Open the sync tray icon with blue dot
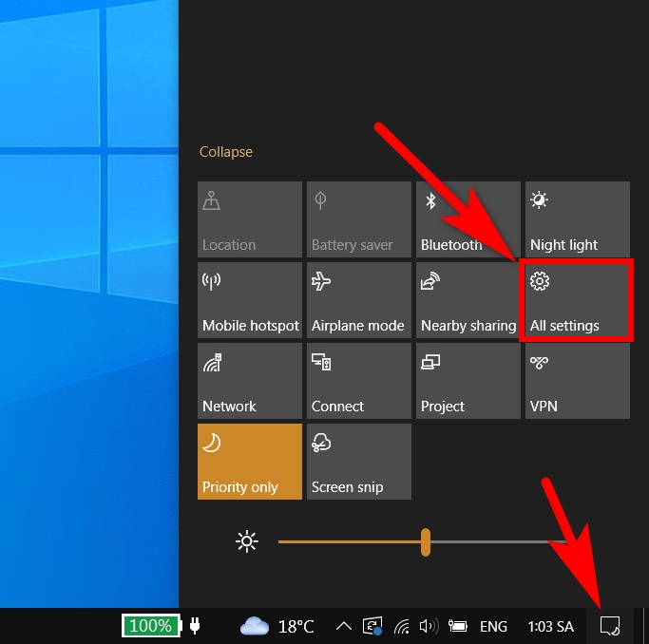Image resolution: width=649 pixels, height=644 pixels. (x=372, y=626)
